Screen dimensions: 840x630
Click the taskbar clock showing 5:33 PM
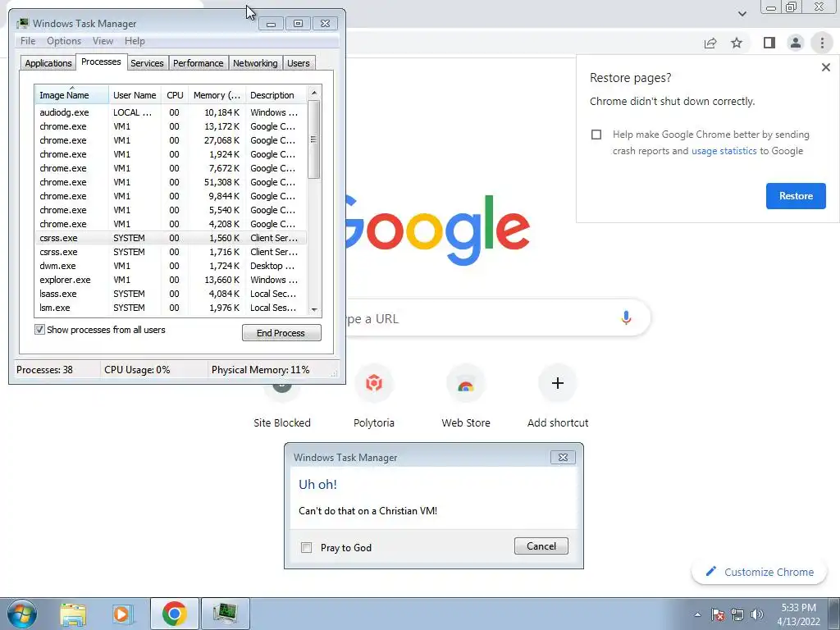798,614
